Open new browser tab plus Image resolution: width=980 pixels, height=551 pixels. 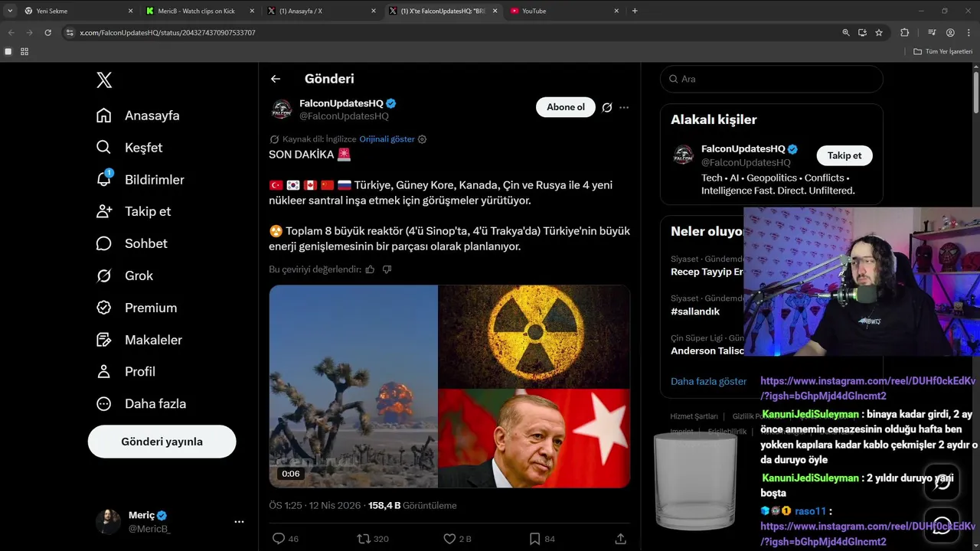[x=635, y=11]
